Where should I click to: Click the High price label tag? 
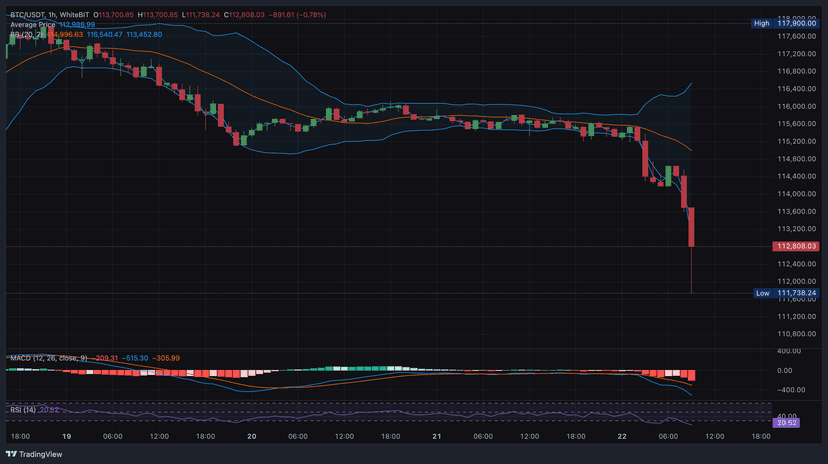click(x=762, y=23)
